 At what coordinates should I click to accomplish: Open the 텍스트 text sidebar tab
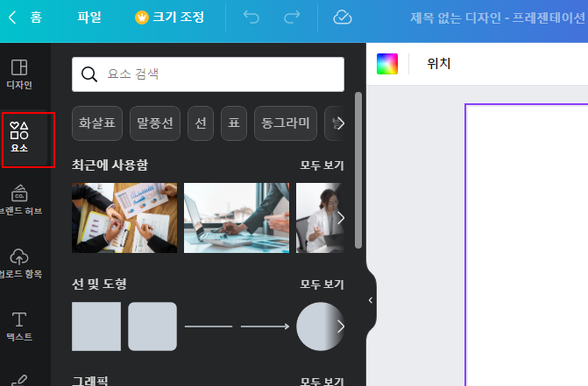point(19,326)
